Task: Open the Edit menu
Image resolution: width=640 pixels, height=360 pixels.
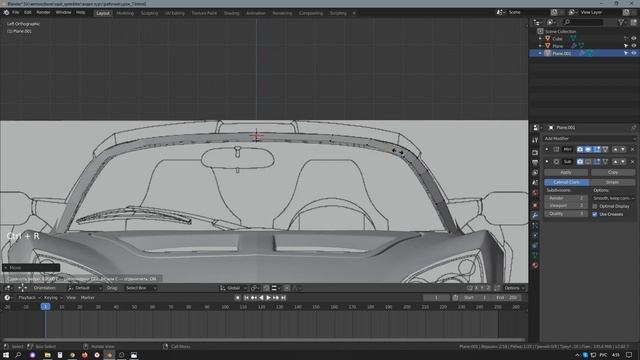Action: 27,13
